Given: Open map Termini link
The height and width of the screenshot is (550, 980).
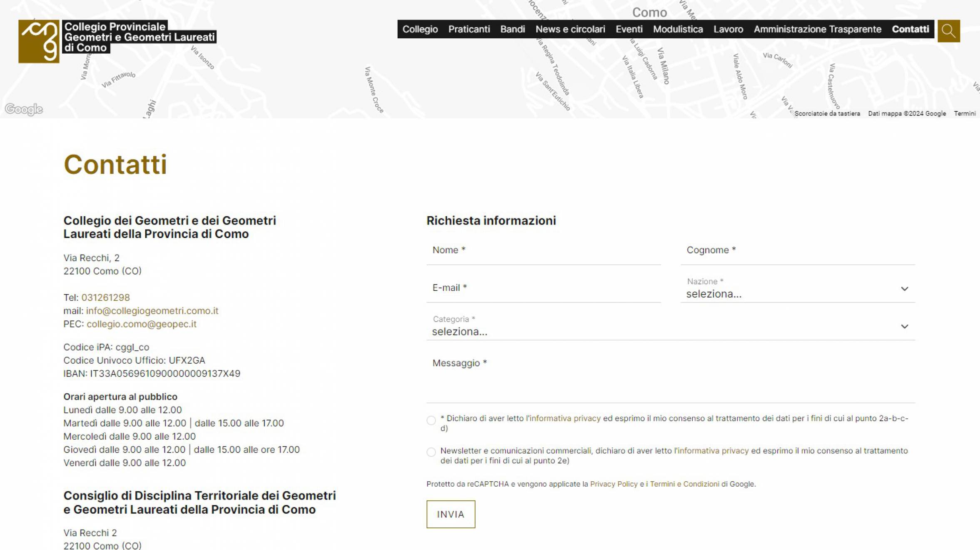Looking at the screenshot, I should point(965,113).
